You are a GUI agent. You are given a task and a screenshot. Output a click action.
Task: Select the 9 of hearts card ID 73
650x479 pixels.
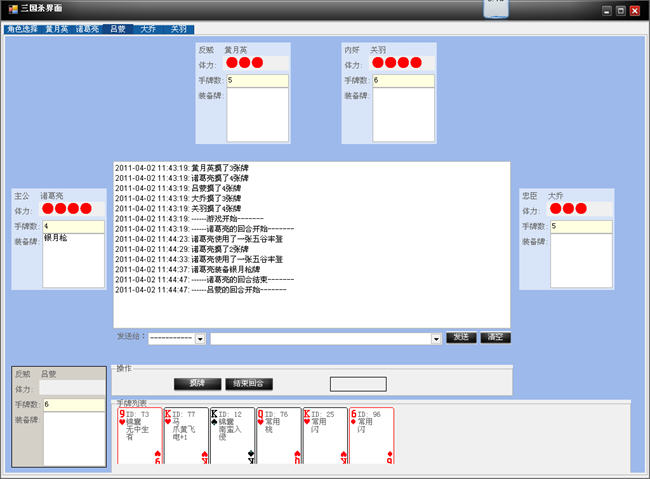(140, 435)
